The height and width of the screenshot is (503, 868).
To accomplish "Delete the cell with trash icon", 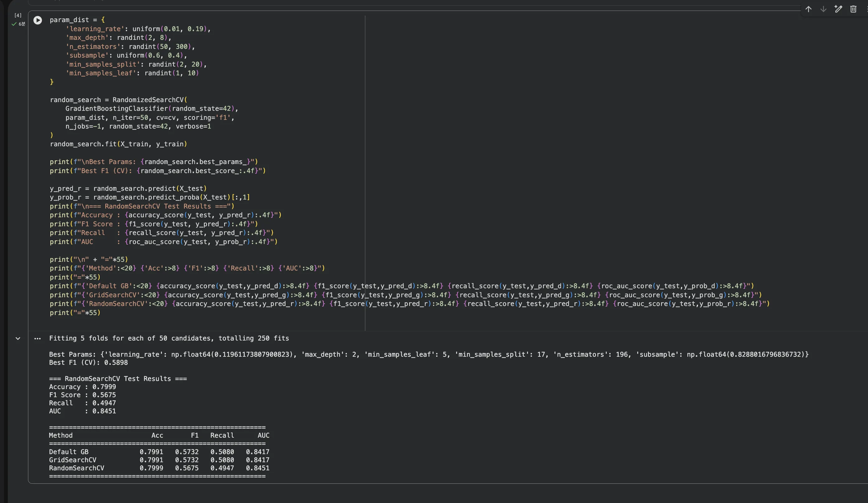I will 853,9.
